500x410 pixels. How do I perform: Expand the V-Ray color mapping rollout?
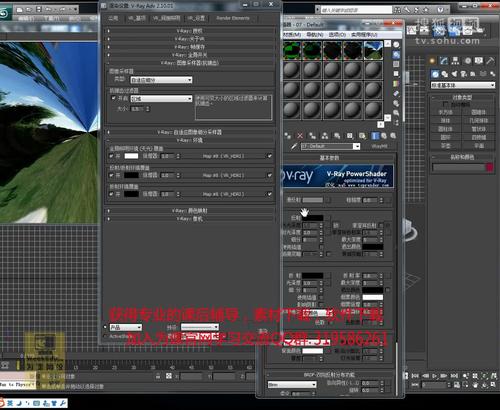(x=190, y=211)
